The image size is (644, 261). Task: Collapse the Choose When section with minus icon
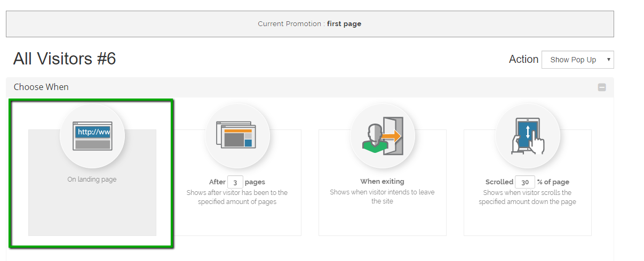click(x=602, y=87)
